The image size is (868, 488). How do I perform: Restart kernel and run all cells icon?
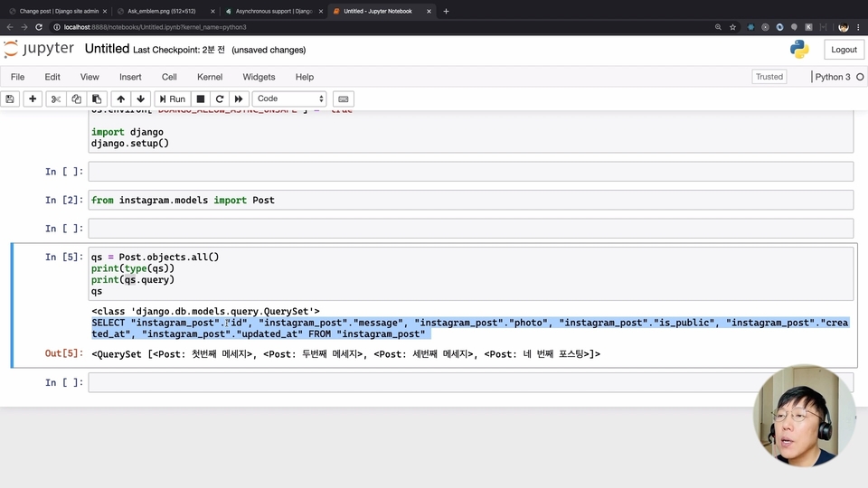click(239, 99)
